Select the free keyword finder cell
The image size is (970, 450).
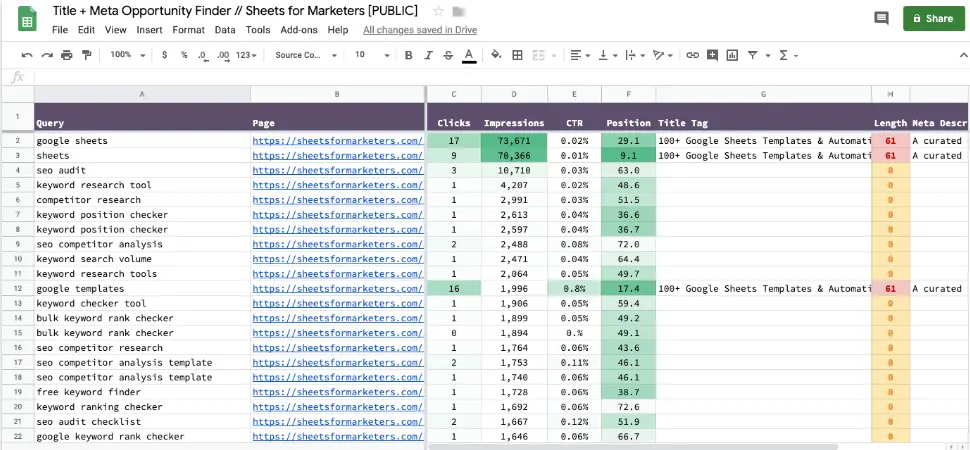point(142,392)
